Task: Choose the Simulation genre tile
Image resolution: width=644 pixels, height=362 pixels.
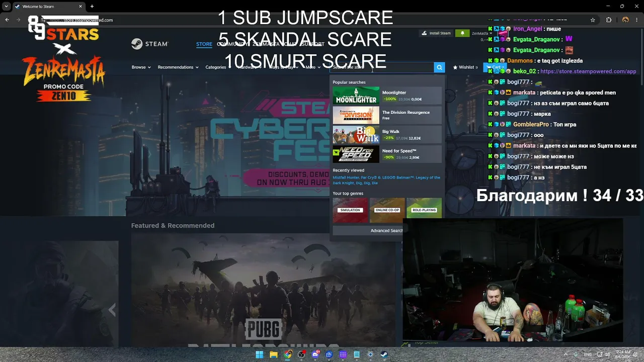Action: 350,210
